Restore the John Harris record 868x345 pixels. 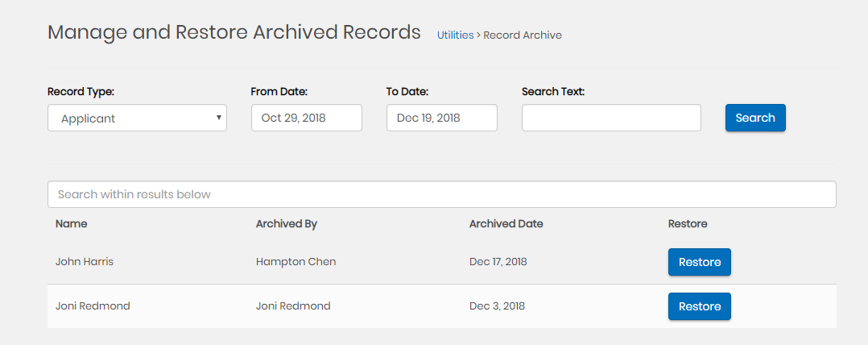click(x=699, y=262)
